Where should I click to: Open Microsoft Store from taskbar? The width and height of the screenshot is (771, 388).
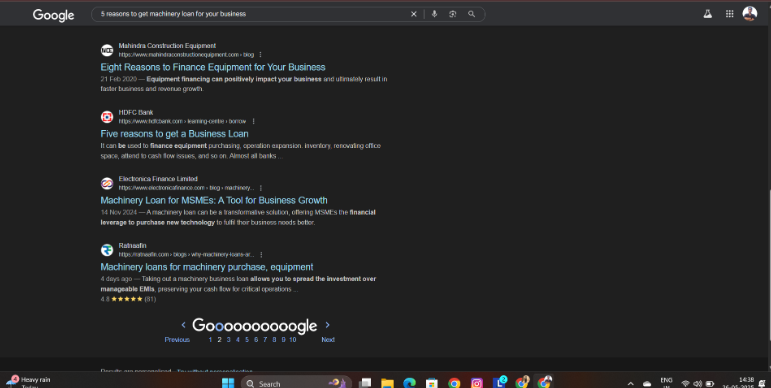coord(432,383)
